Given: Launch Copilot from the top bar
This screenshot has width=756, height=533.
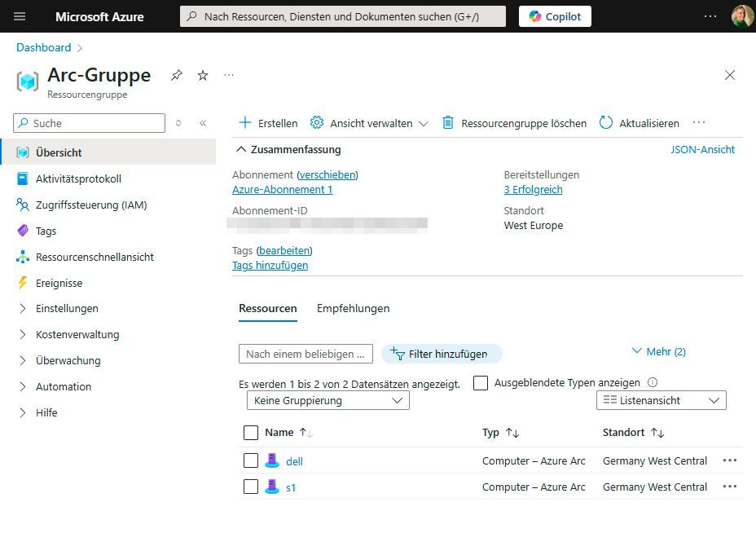Looking at the screenshot, I should tap(555, 16).
